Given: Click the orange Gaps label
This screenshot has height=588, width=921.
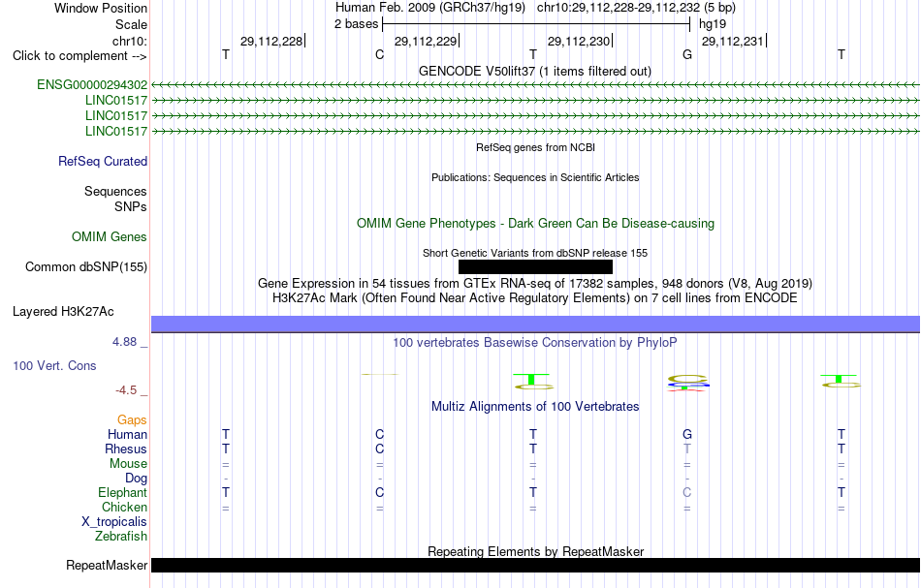Looking at the screenshot, I should click(132, 419).
